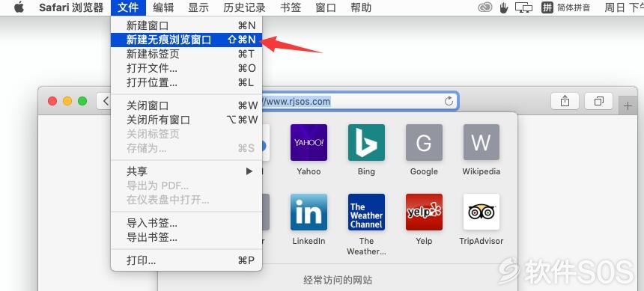Image resolution: width=644 pixels, height=291 pixels.
Task: Reload the page with the refresh icon
Action: point(449,101)
